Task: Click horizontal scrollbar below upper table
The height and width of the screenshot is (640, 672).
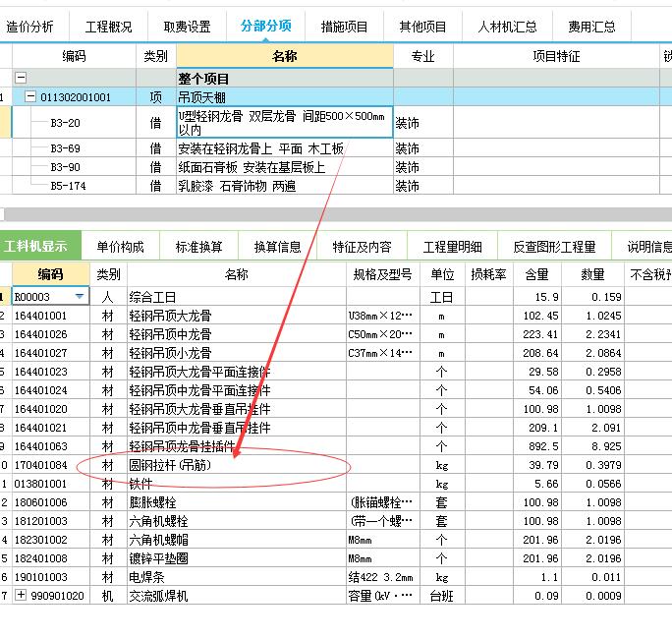Action: coord(336,214)
